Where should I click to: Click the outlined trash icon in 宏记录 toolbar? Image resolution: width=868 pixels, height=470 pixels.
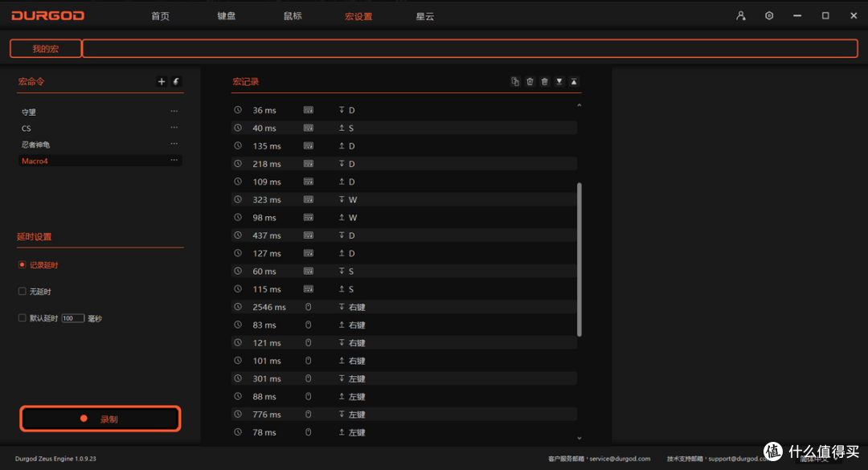pos(530,81)
